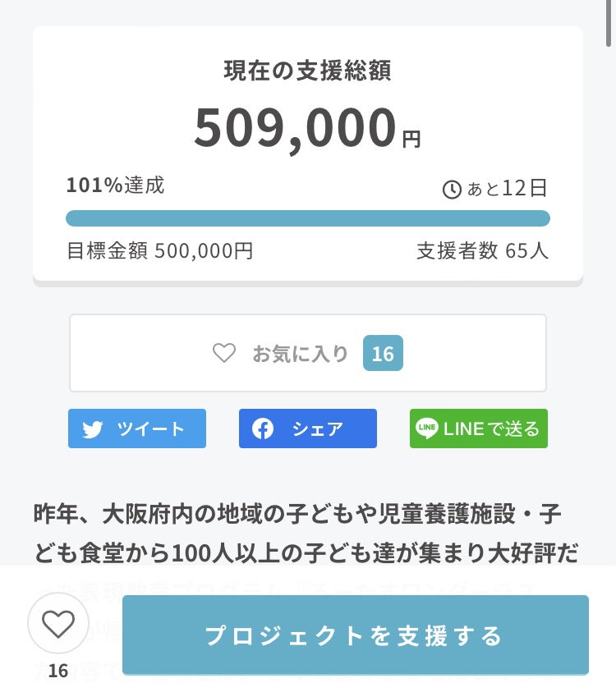Click the Facebook logo icon

tap(263, 428)
